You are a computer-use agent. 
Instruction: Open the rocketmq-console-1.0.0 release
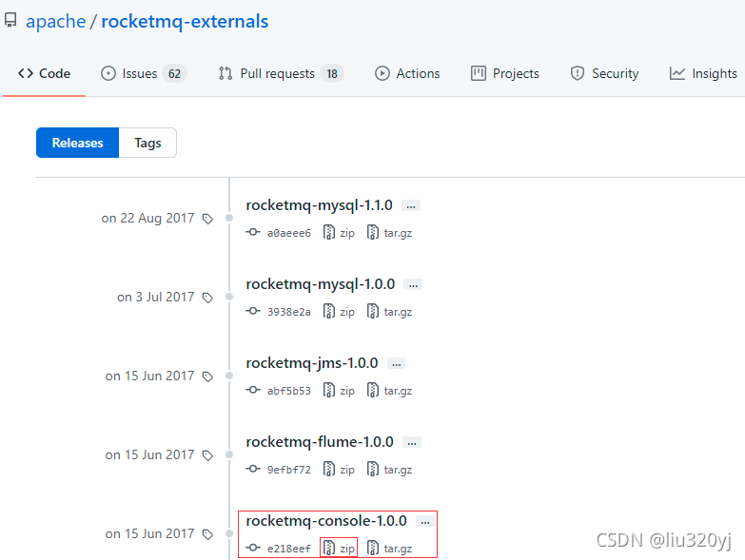click(x=326, y=520)
